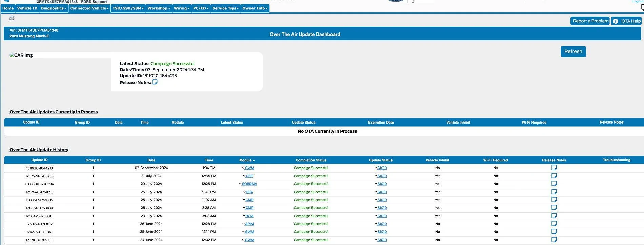Image resolution: width=644 pixels, height=245 pixels.
Task: Expand S1010 status for update 1283617-1769185
Action: tap(381, 200)
